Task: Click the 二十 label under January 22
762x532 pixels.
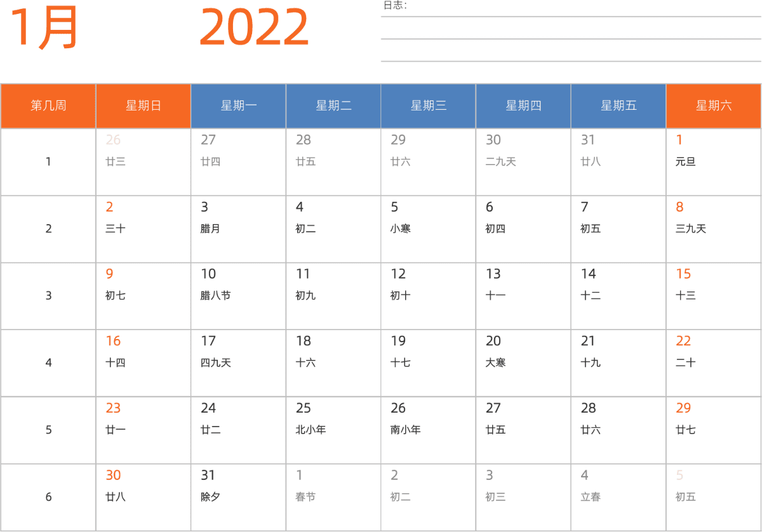Action: (686, 363)
